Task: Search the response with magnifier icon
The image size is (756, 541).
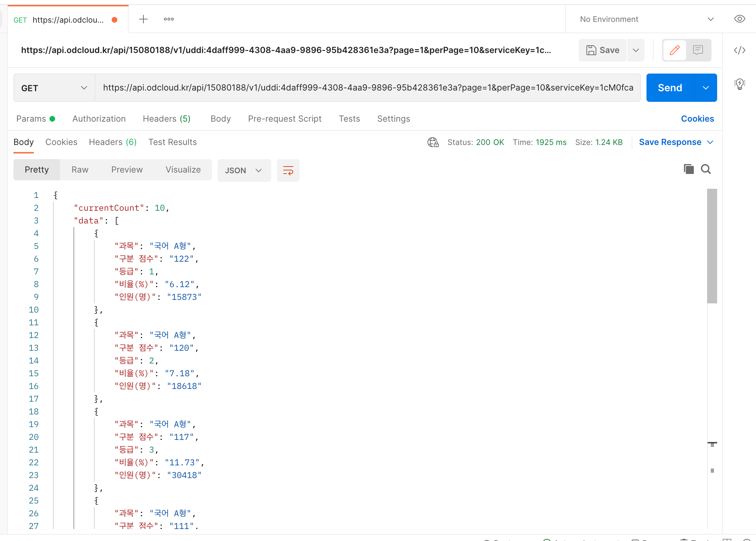Action: [706, 169]
